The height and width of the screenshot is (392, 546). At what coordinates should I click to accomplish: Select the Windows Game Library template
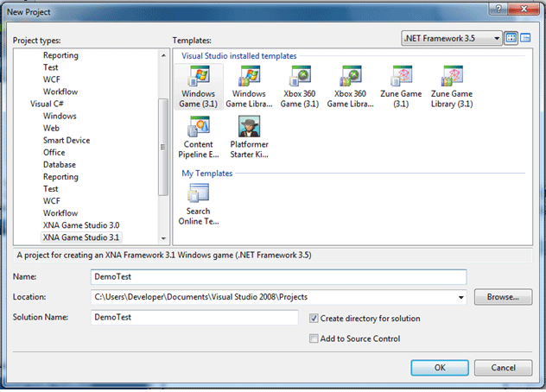tap(249, 86)
